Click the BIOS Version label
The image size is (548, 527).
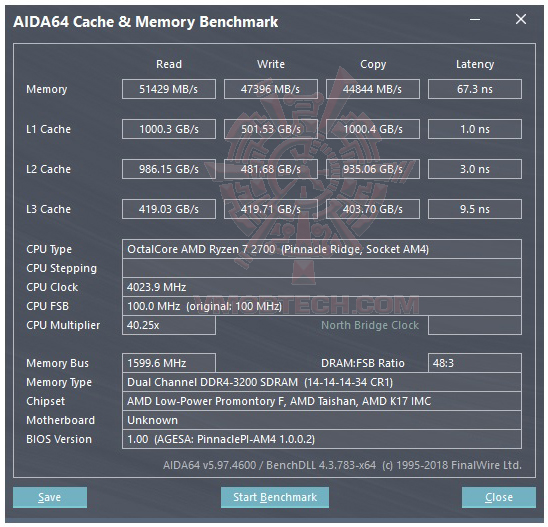(x=59, y=439)
